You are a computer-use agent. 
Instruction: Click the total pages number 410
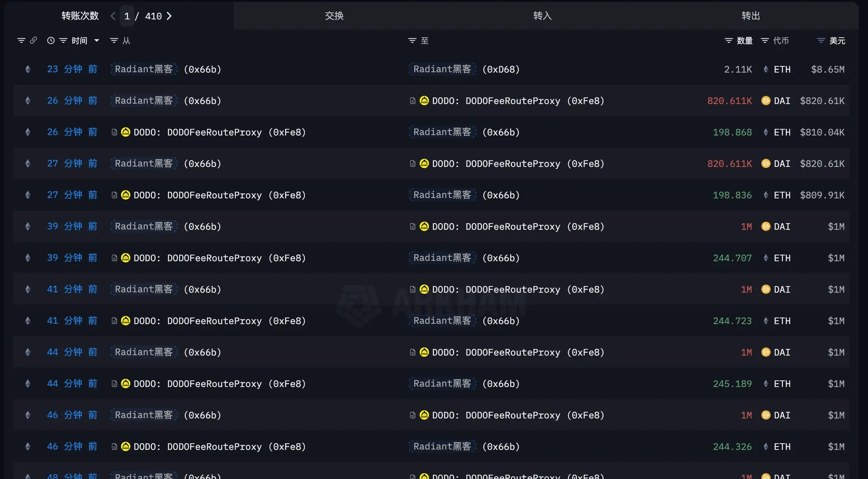pyautogui.click(x=153, y=16)
